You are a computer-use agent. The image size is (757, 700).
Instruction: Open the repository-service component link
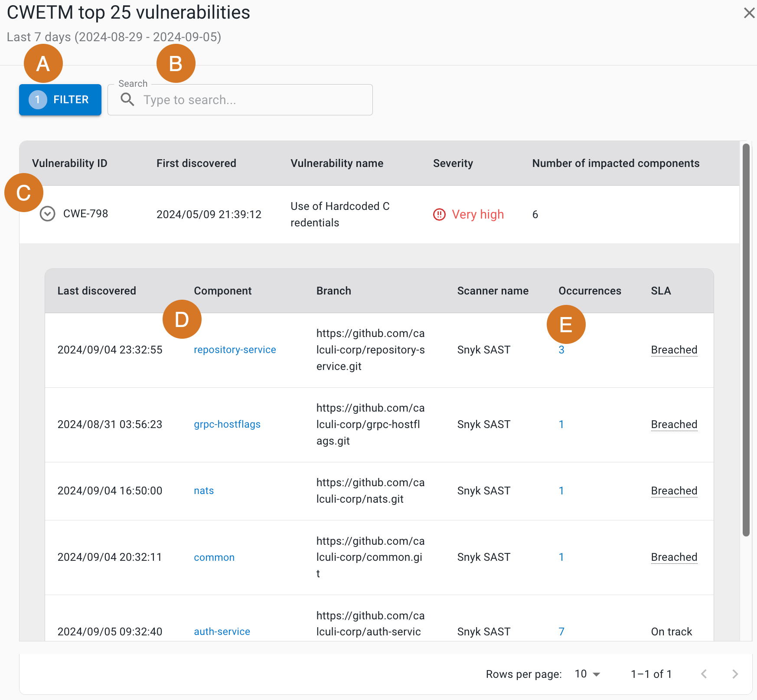coord(235,350)
